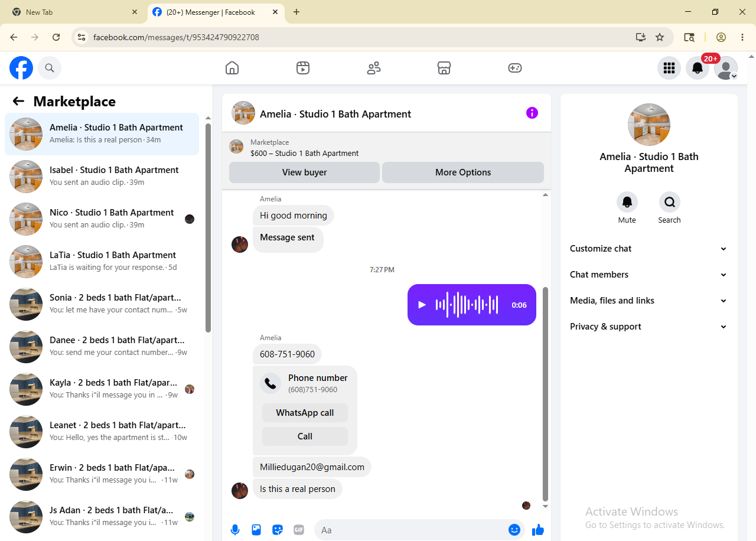Image resolution: width=756 pixels, height=541 pixels.
Task: Click the phone handset icon in card
Action: pos(271,383)
